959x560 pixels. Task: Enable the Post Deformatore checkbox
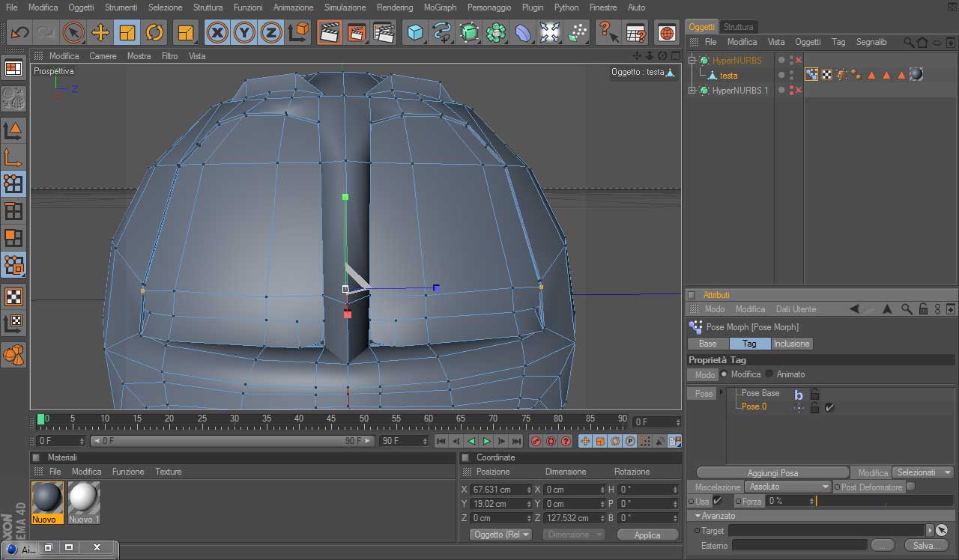point(910,487)
